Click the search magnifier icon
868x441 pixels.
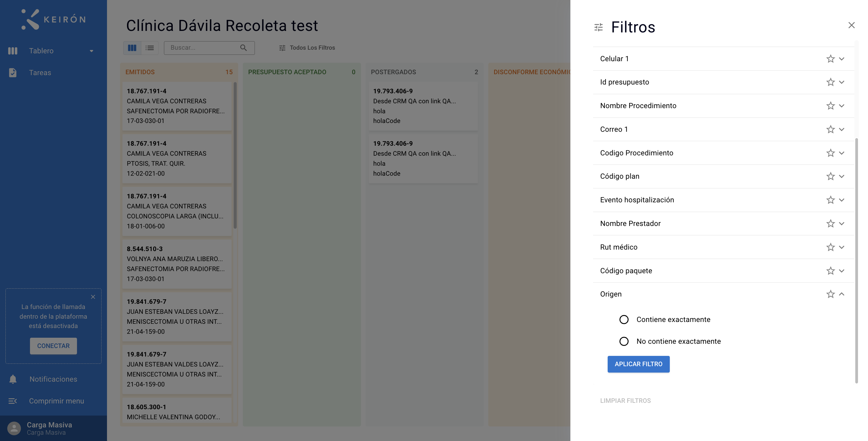243,48
